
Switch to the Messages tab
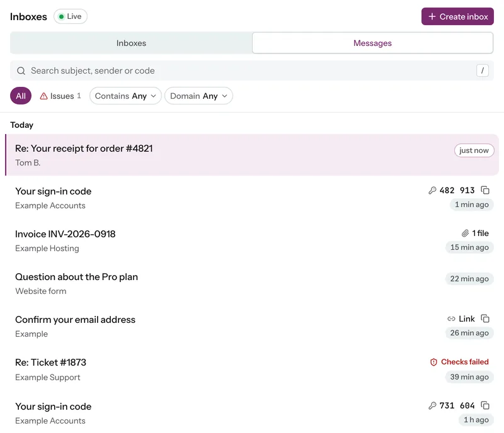coord(372,43)
